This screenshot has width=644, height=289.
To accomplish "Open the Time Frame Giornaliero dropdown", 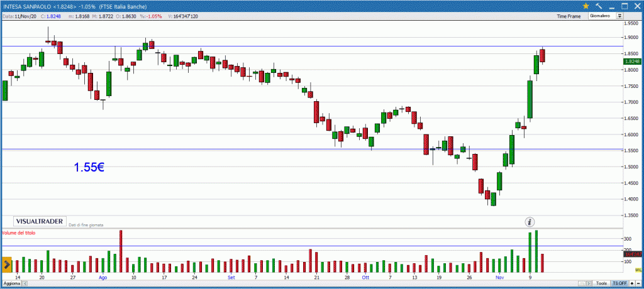I will point(606,16).
